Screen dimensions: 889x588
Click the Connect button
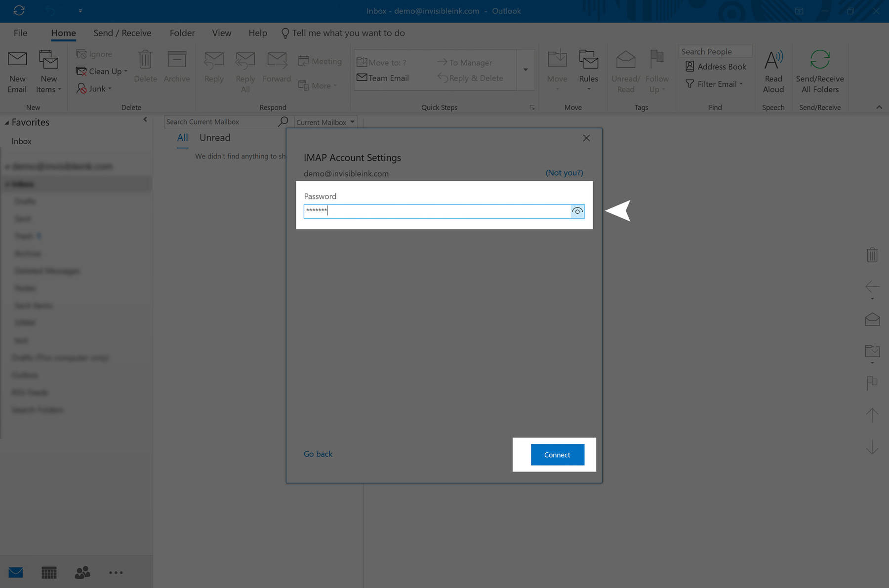(x=558, y=455)
